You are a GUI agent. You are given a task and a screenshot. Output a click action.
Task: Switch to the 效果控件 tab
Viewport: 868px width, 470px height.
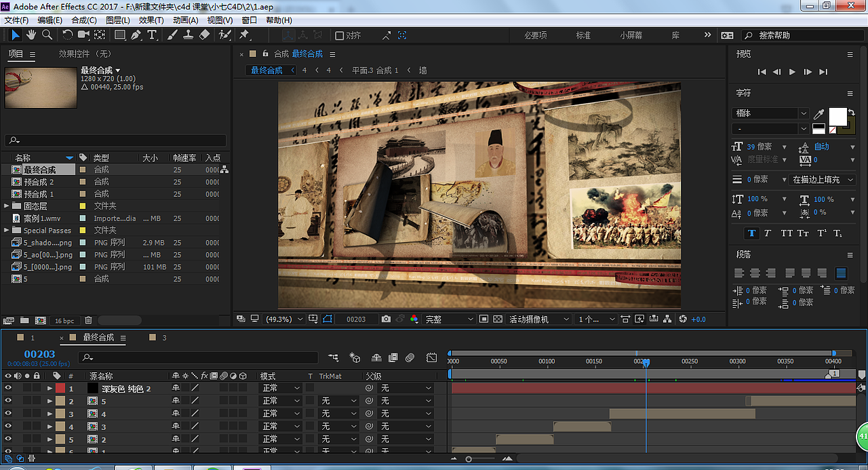click(x=85, y=54)
